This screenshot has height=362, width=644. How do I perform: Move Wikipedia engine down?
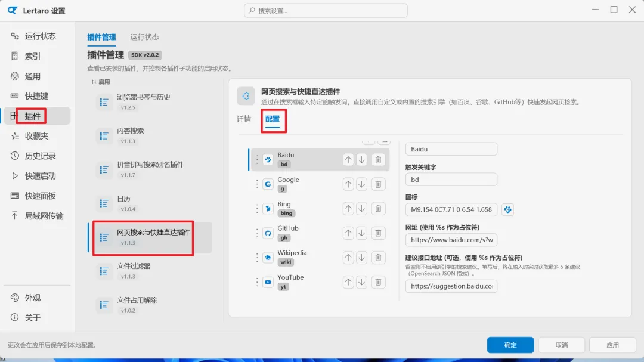pos(361,258)
